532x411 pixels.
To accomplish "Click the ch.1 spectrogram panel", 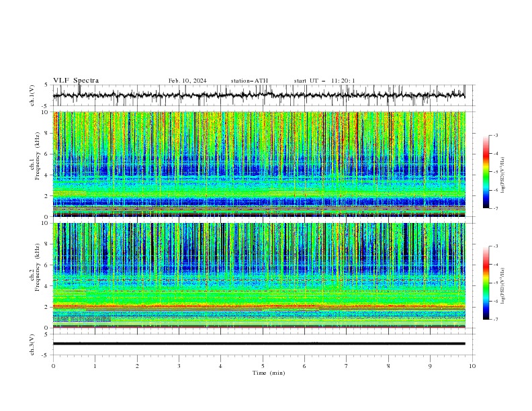I will (x=259, y=164).
